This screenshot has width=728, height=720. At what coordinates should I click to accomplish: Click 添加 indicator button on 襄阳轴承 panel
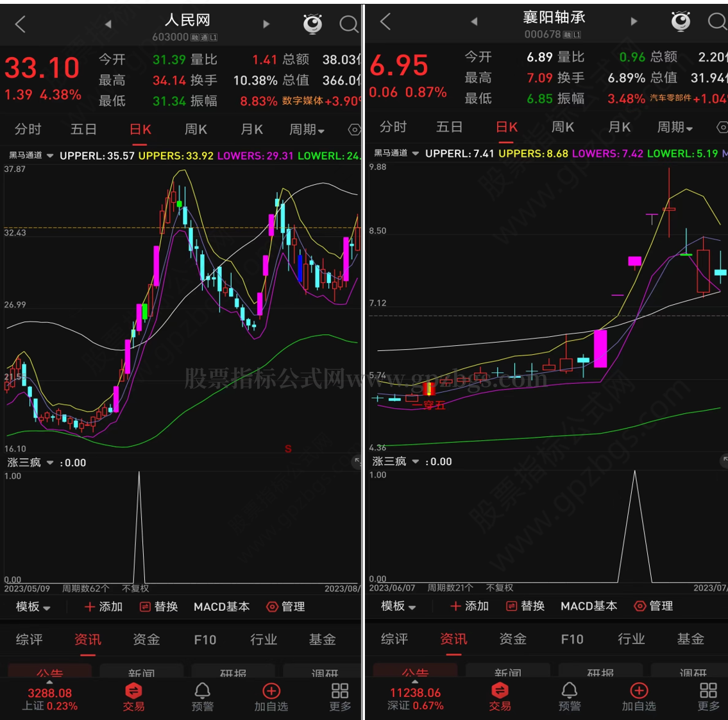coord(470,606)
